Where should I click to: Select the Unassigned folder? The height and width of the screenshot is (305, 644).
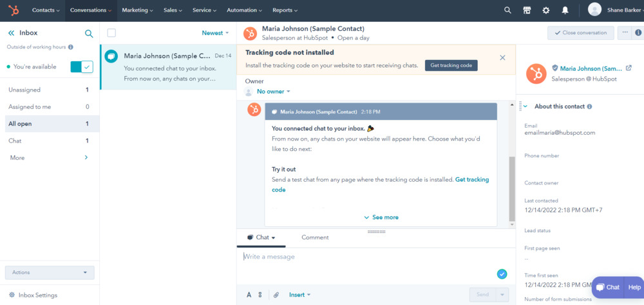[52, 90]
